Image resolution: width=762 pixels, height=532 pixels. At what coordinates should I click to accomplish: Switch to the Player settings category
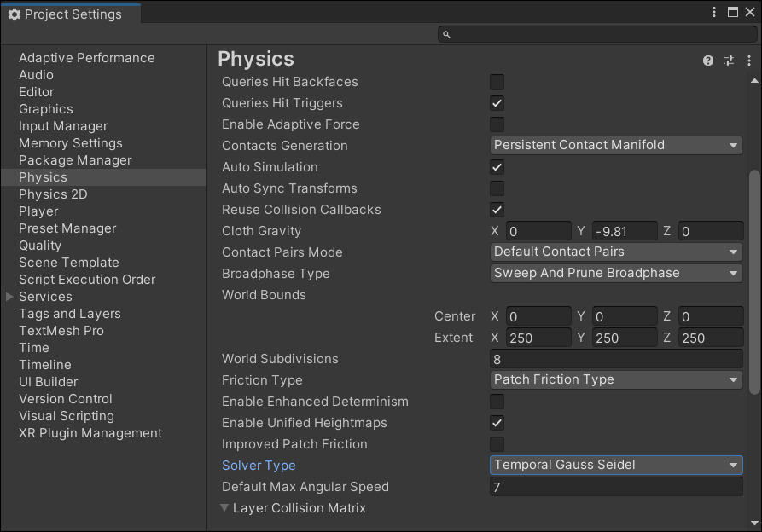click(x=40, y=211)
